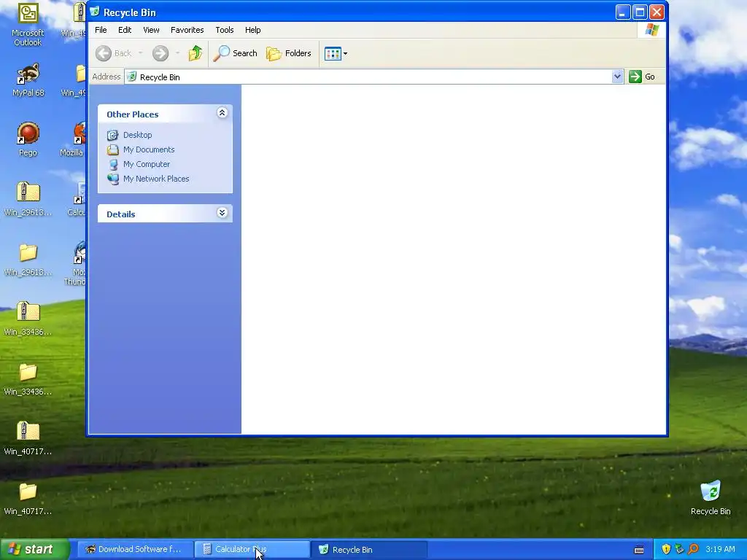The width and height of the screenshot is (747, 560).
Task: Click the Desktop icon in Other Places
Action: pyautogui.click(x=112, y=135)
